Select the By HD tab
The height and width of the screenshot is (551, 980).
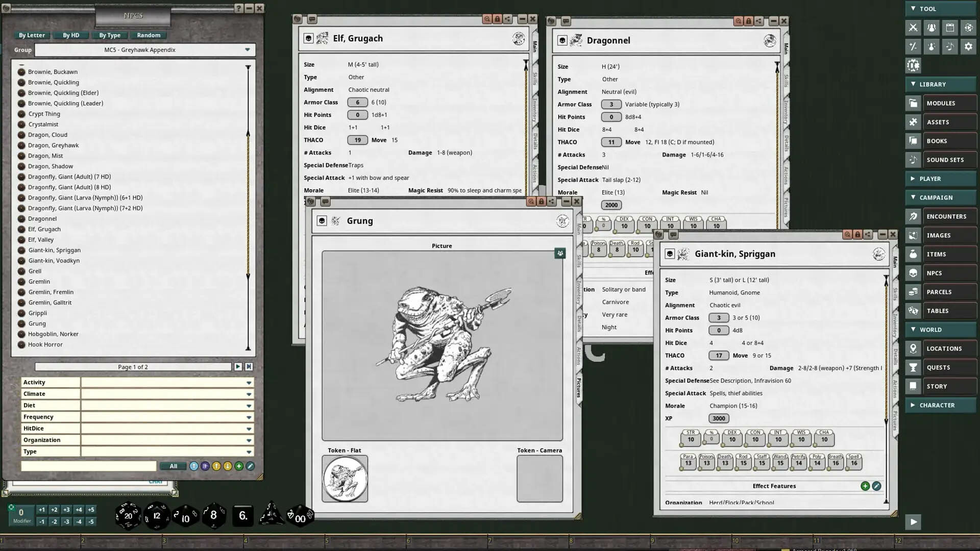click(x=71, y=35)
